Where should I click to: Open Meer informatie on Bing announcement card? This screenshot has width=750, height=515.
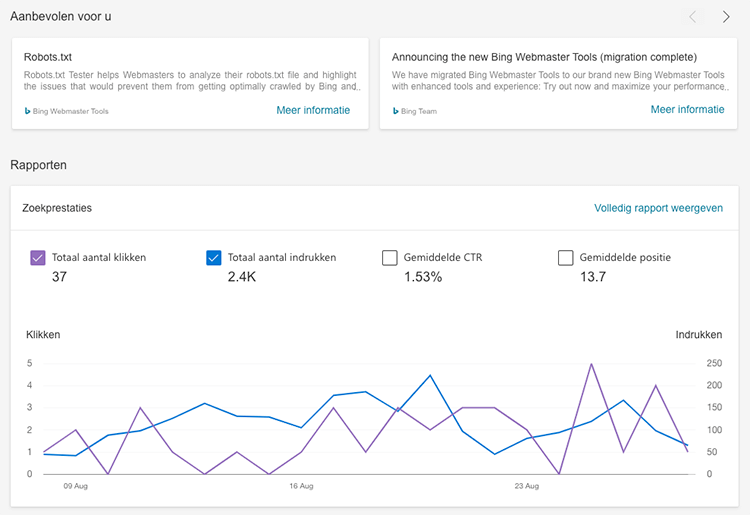687,110
